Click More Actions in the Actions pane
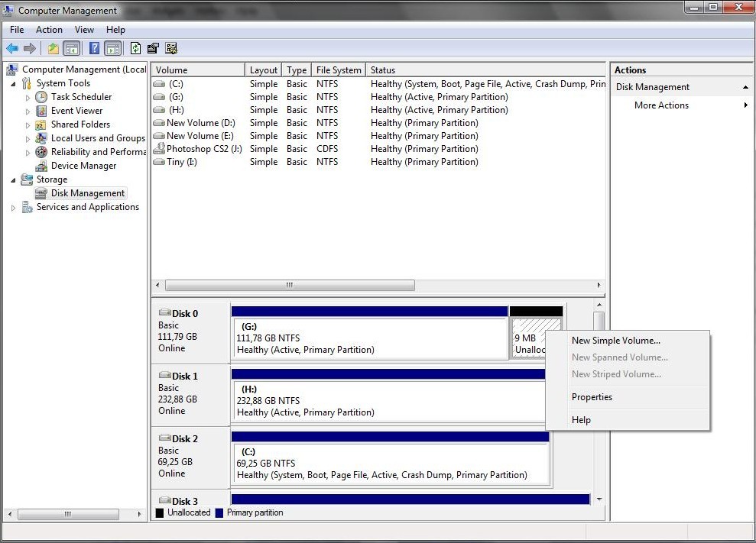The image size is (756, 543). click(661, 105)
